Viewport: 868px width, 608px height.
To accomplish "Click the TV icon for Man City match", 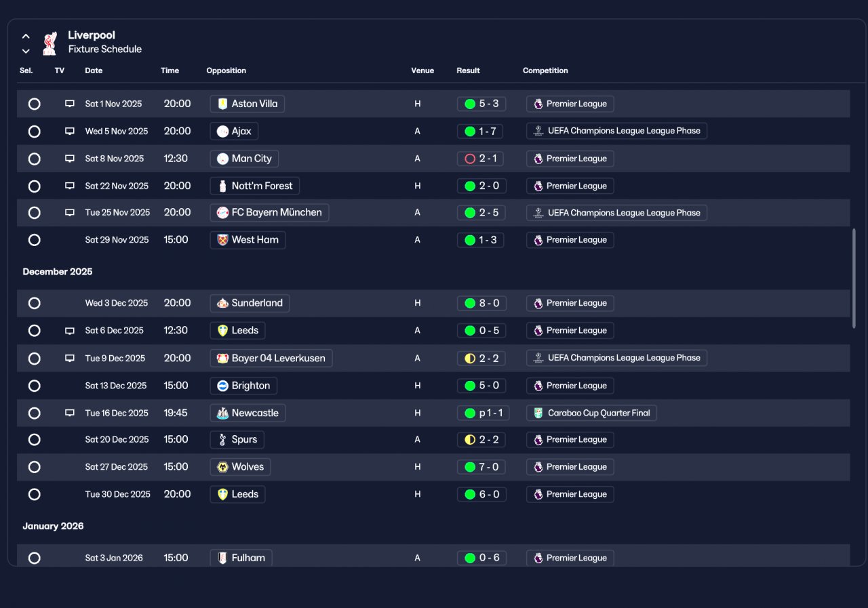I will point(69,159).
